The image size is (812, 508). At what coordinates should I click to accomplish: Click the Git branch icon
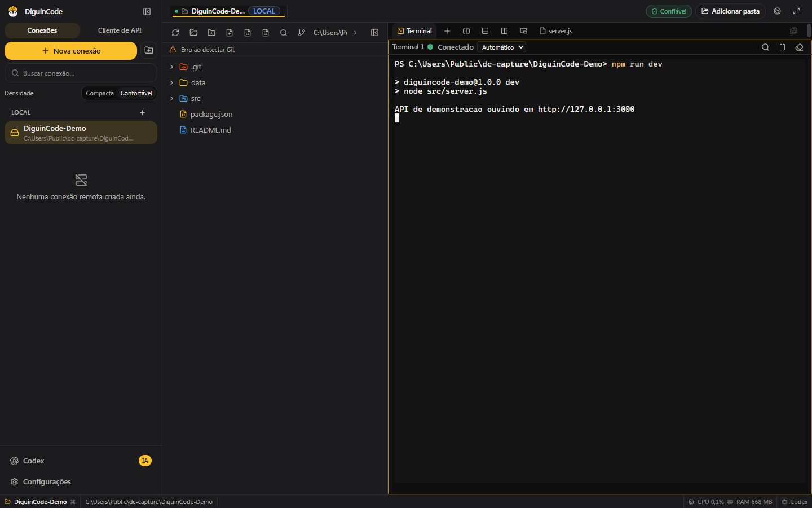(302, 33)
